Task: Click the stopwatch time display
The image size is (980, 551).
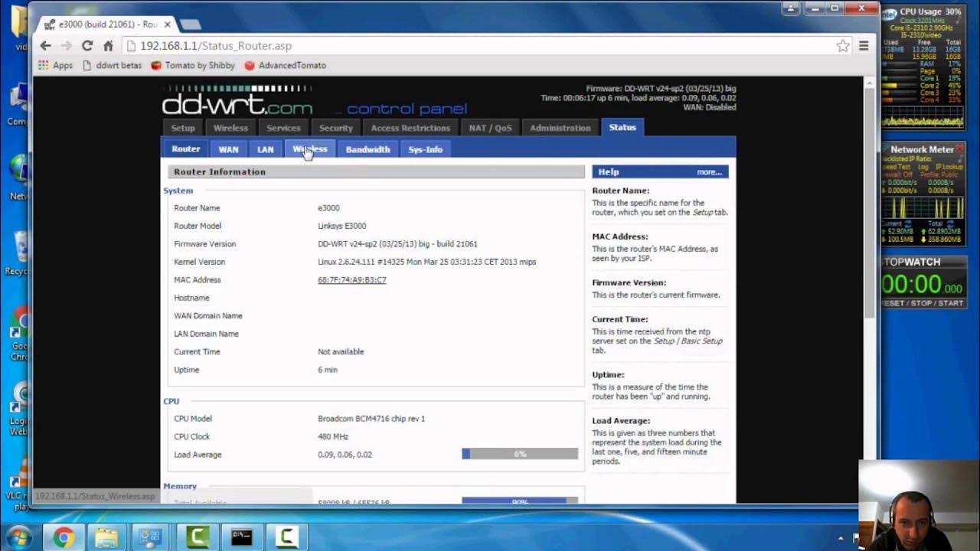Action: click(923, 285)
